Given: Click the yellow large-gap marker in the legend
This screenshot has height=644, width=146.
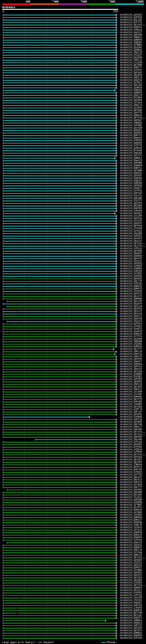Looking at the screenshot, I should coord(19,642).
